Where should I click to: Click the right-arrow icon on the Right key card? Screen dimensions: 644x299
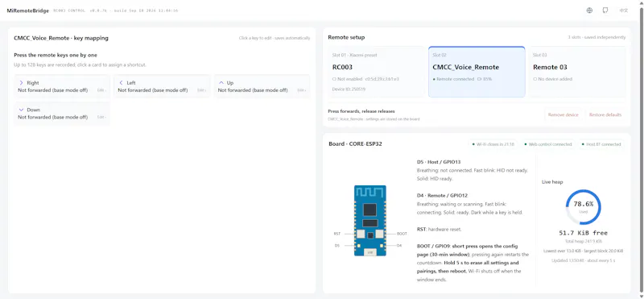click(22, 83)
